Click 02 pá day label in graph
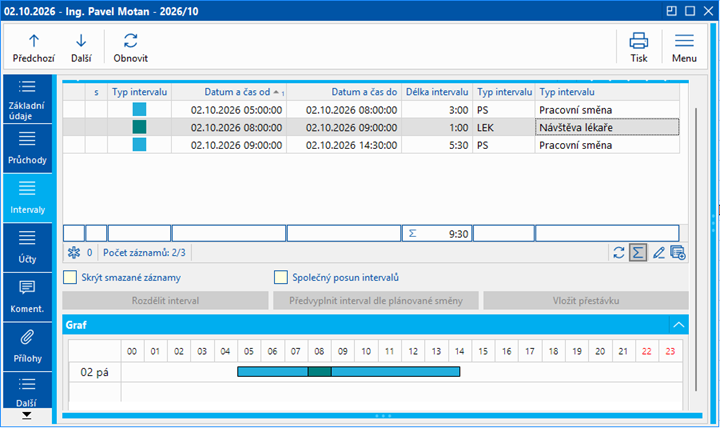The image size is (720, 428). pos(95,372)
